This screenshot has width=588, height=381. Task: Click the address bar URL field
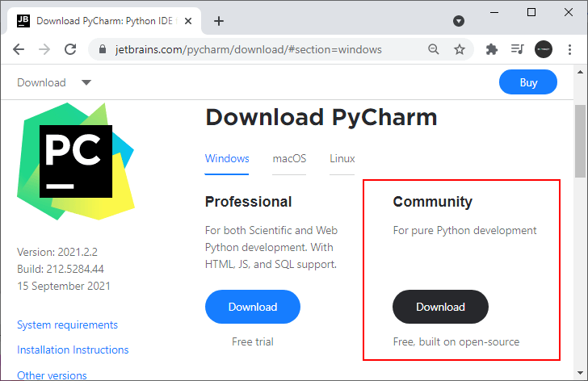click(258, 49)
